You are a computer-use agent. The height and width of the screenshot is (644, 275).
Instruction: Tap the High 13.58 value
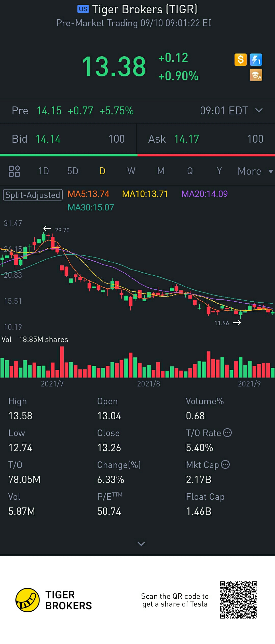20,416
